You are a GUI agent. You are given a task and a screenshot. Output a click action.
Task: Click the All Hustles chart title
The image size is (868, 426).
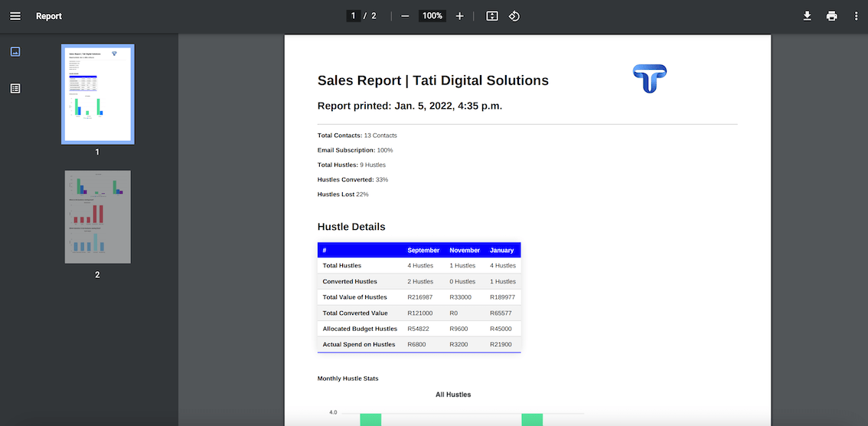(453, 395)
